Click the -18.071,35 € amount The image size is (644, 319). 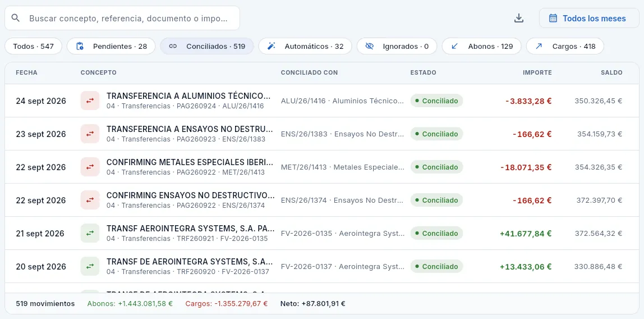point(526,167)
